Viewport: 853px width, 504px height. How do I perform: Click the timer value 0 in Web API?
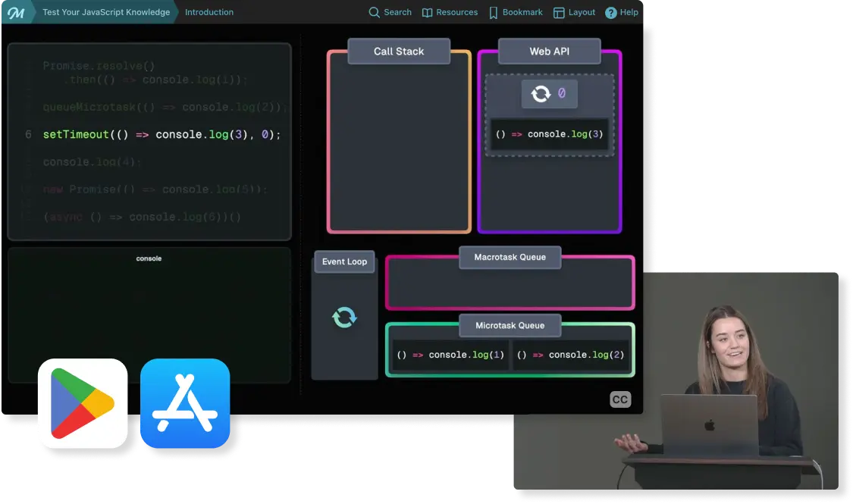click(x=561, y=93)
